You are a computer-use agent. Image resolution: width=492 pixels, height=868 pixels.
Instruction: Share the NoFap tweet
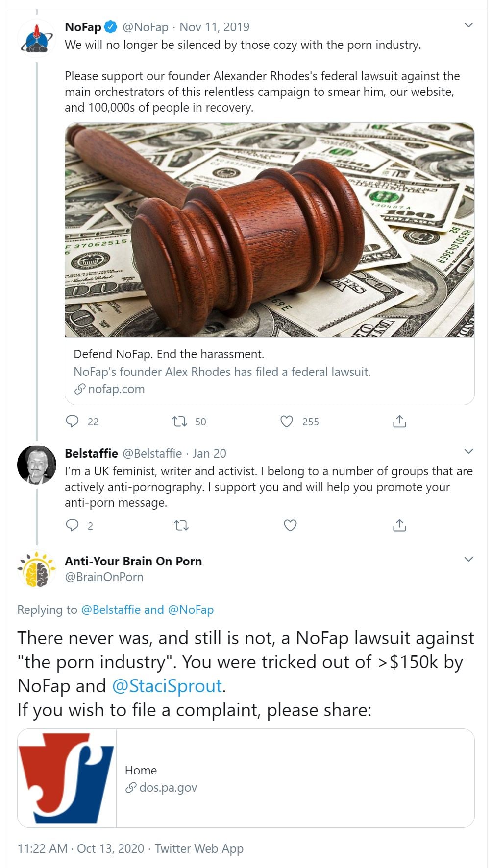[399, 422]
